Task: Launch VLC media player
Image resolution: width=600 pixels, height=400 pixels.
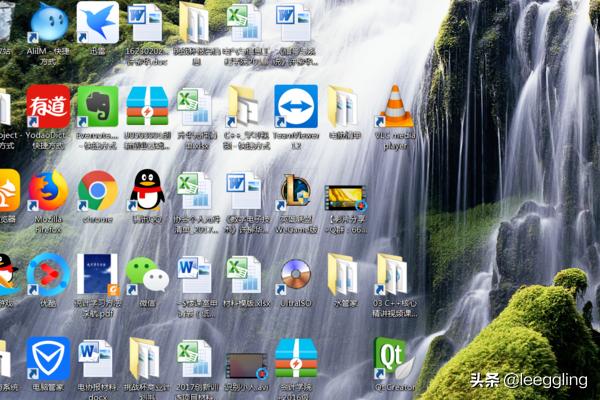Action: [x=395, y=106]
